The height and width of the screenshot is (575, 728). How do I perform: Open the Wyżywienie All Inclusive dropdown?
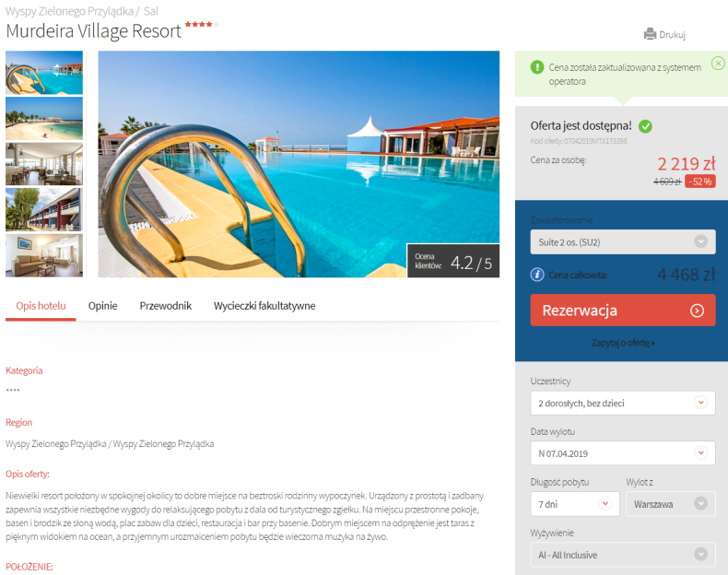[x=623, y=554]
